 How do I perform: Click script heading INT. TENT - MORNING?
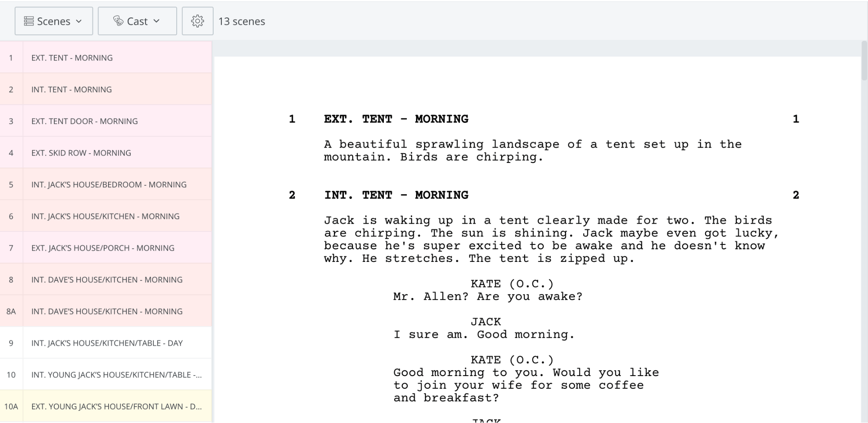click(396, 195)
